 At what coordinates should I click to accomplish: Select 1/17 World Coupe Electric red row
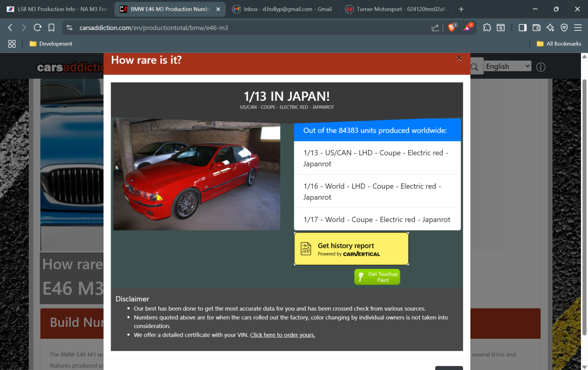377,220
